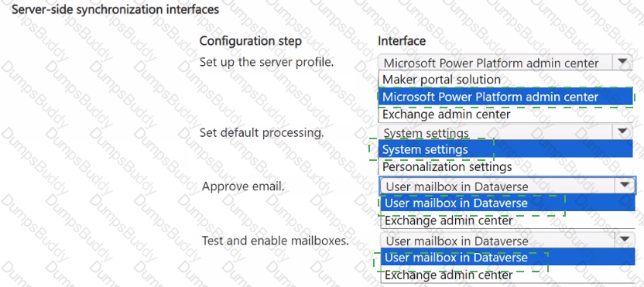The width and height of the screenshot is (644, 287).
Task: Click the Server-side synchronization interfaces heading
Action: tap(115, 9)
